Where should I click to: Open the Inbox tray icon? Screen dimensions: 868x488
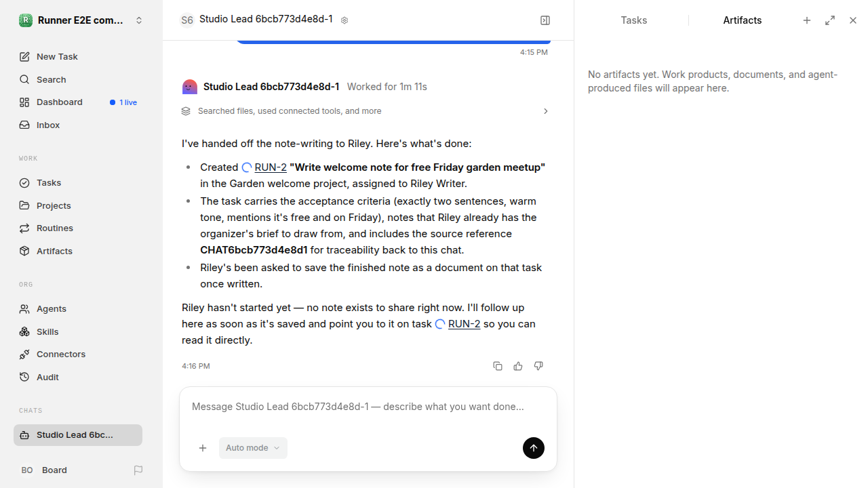click(x=24, y=125)
